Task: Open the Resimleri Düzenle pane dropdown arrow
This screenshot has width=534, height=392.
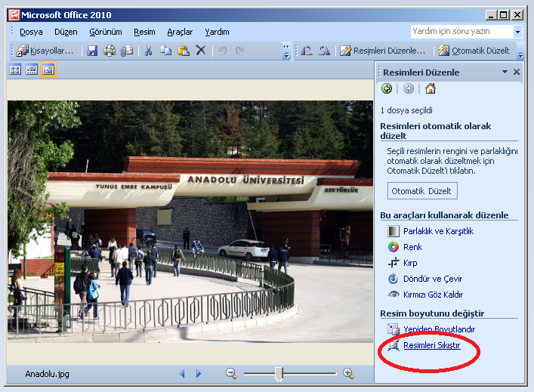Action: [x=505, y=72]
